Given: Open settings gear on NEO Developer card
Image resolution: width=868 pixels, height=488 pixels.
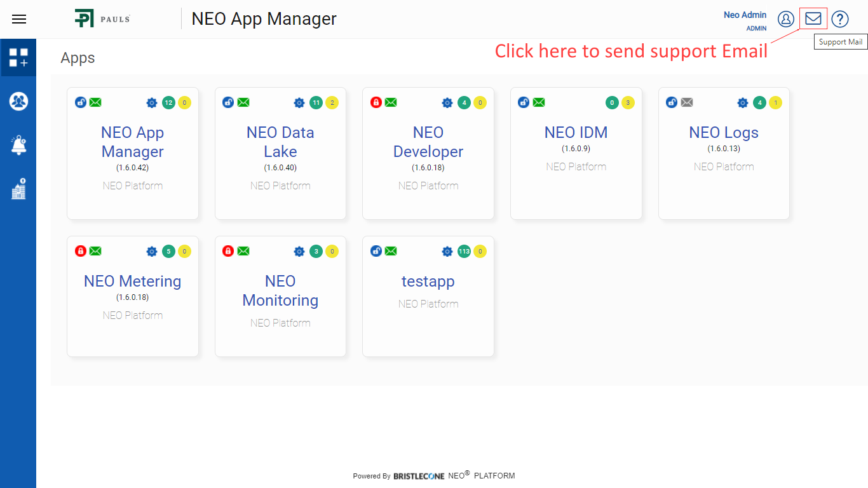Looking at the screenshot, I should click(x=447, y=103).
